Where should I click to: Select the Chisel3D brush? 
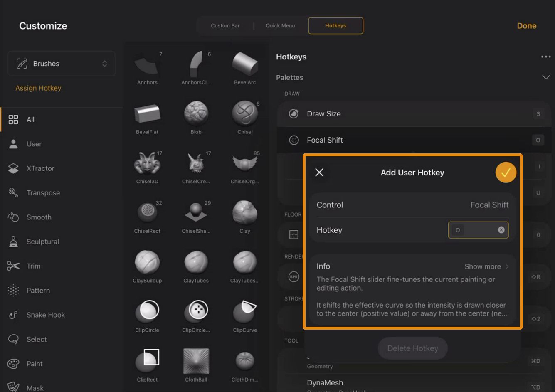click(x=147, y=167)
